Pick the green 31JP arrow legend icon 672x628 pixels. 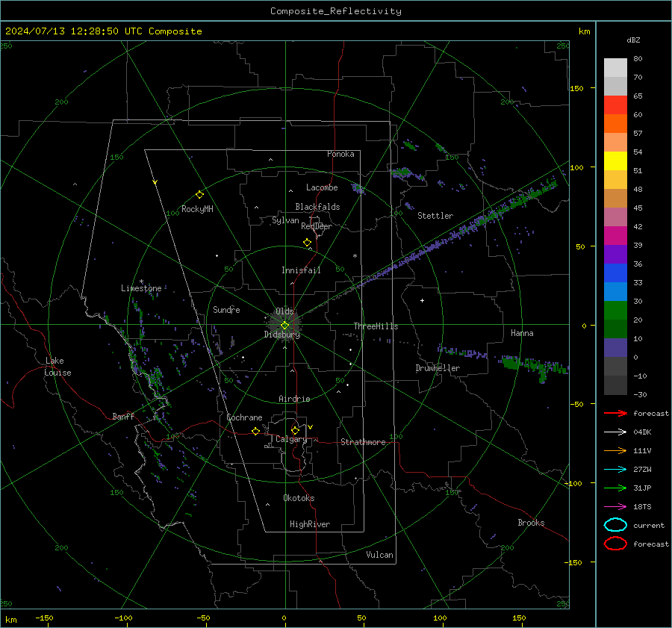[615, 488]
